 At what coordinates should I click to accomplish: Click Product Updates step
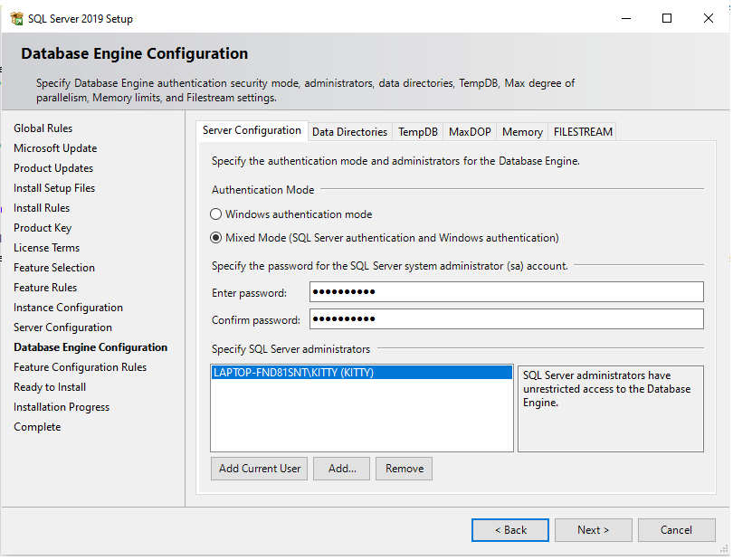tap(53, 168)
